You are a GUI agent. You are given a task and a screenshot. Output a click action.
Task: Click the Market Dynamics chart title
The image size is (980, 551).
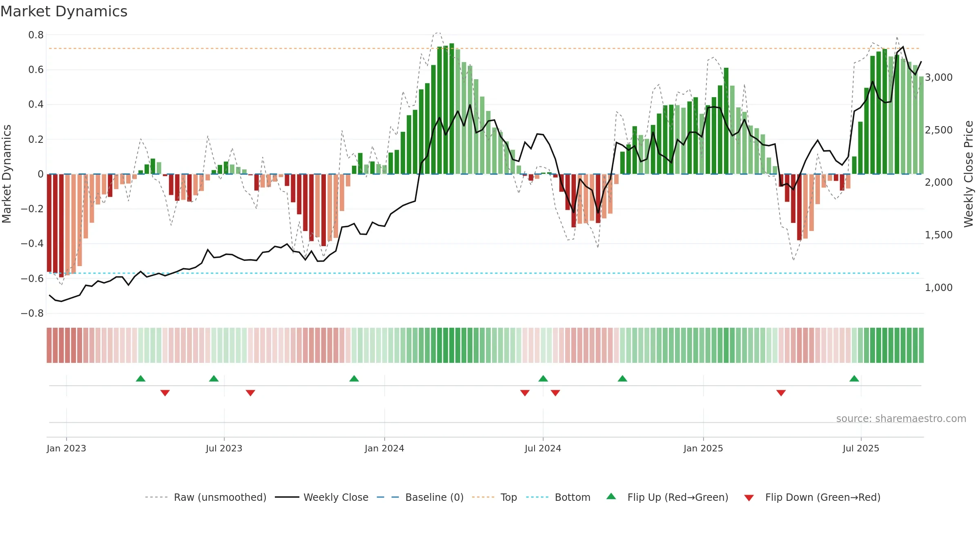click(64, 11)
